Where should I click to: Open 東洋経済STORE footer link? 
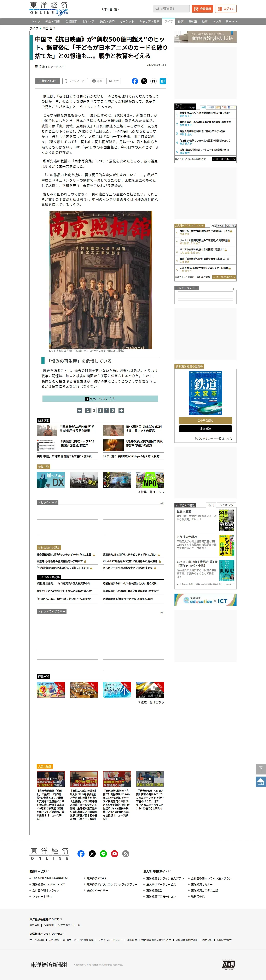(96, 878)
